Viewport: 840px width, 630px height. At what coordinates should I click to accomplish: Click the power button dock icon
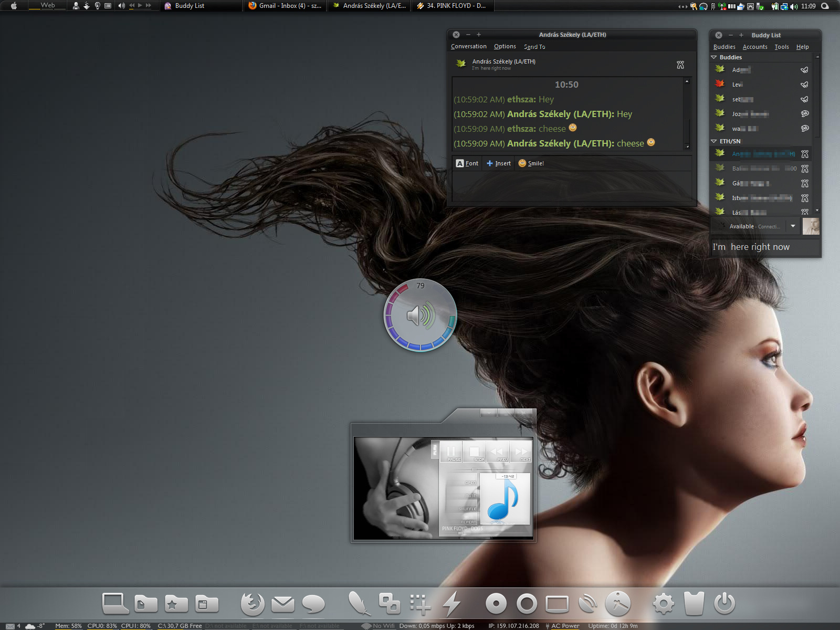tap(724, 604)
